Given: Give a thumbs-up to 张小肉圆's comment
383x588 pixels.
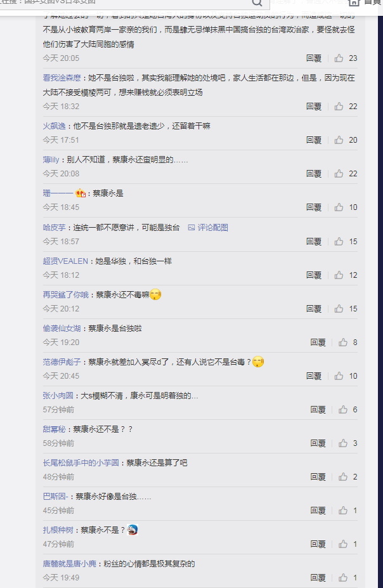Looking at the screenshot, I should [343, 410].
